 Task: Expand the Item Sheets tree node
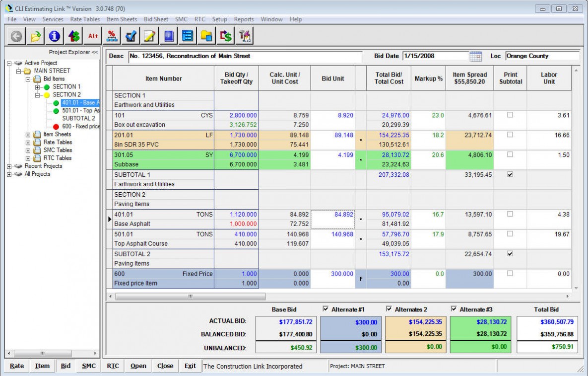[x=28, y=134]
